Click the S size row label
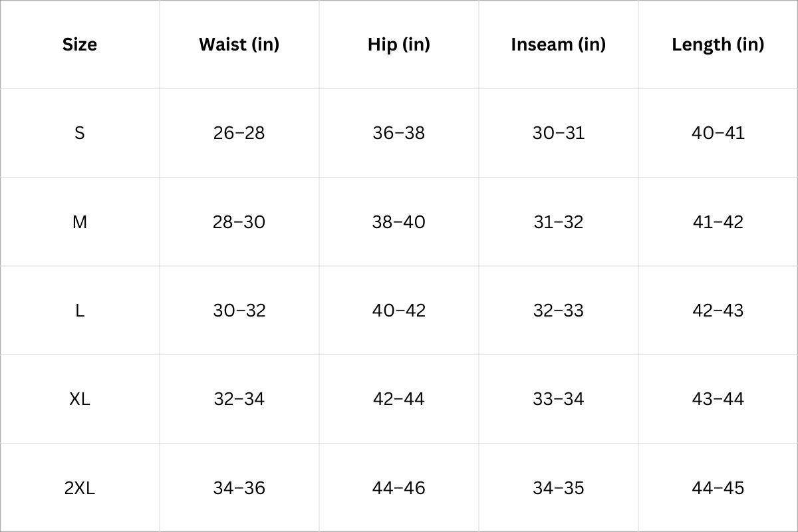Viewport: 798px width, 532px height. (x=80, y=133)
